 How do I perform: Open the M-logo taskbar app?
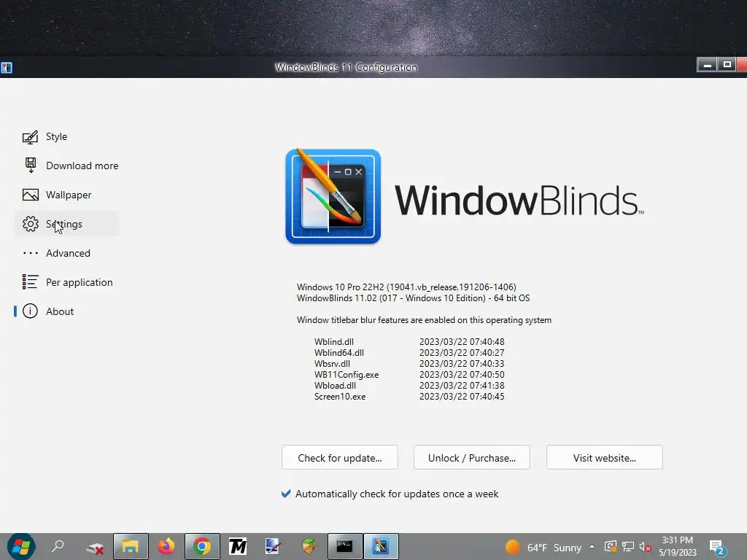coord(237,546)
